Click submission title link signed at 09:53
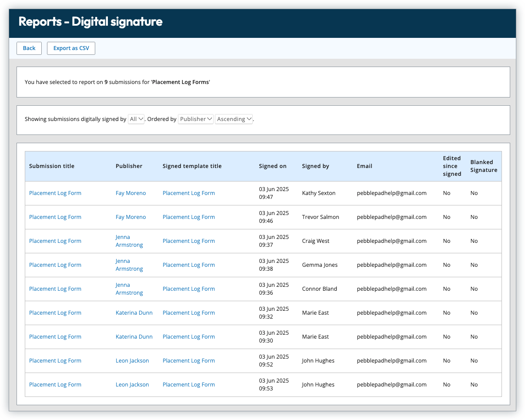 55,385
